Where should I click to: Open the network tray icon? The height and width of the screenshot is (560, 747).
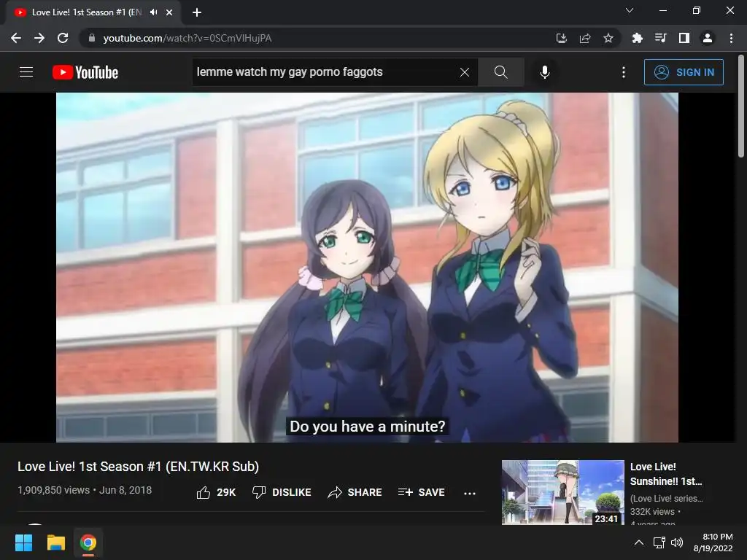click(x=659, y=542)
